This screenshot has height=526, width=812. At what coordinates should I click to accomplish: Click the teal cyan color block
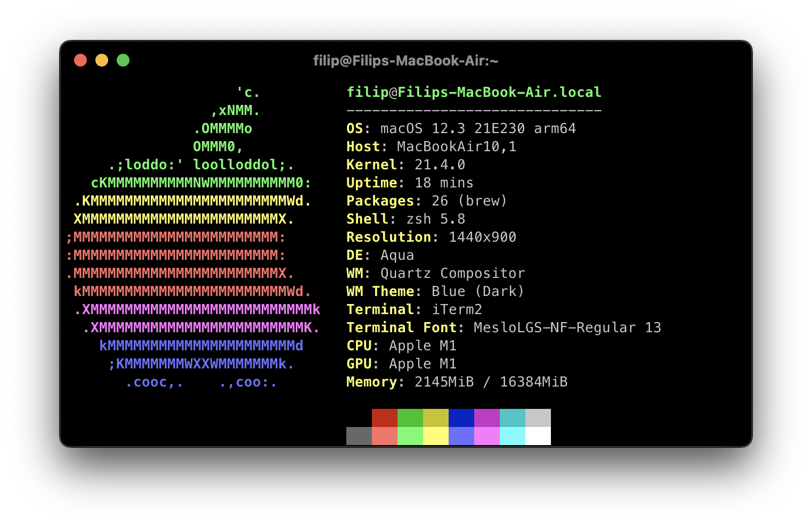(513, 418)
